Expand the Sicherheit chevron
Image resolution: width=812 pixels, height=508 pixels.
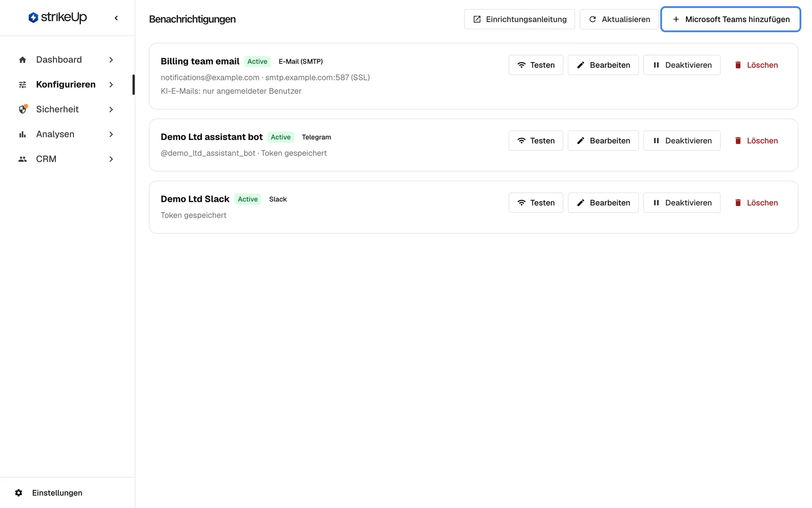coord(111,109)
